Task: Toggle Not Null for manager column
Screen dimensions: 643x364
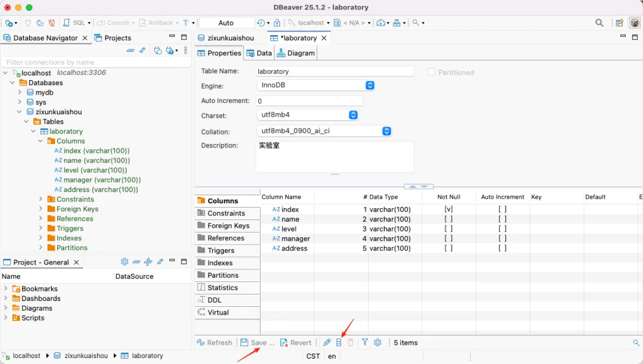Action: (x=449, y=239)
